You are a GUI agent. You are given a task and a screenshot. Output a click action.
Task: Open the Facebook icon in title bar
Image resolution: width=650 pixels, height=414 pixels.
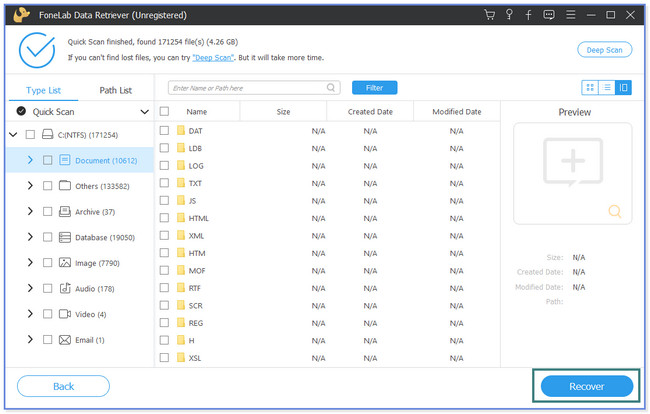click(529, 15)
